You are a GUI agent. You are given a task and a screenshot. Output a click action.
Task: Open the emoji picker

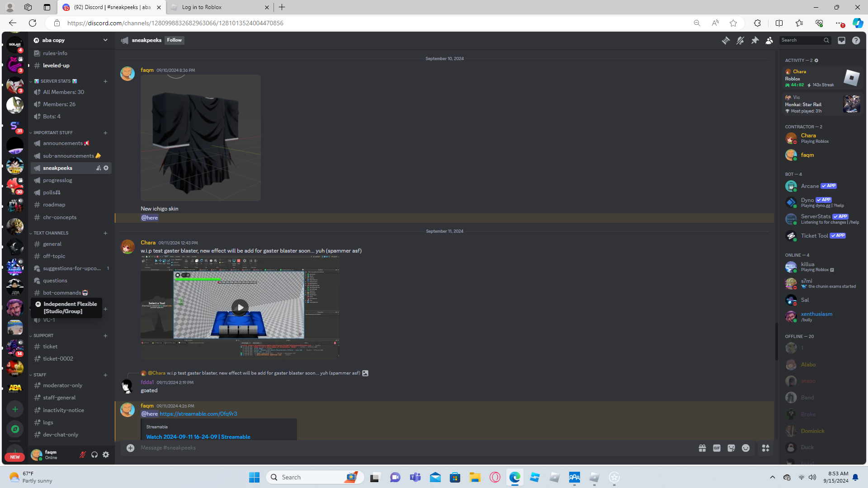click(x=745, y=448)
